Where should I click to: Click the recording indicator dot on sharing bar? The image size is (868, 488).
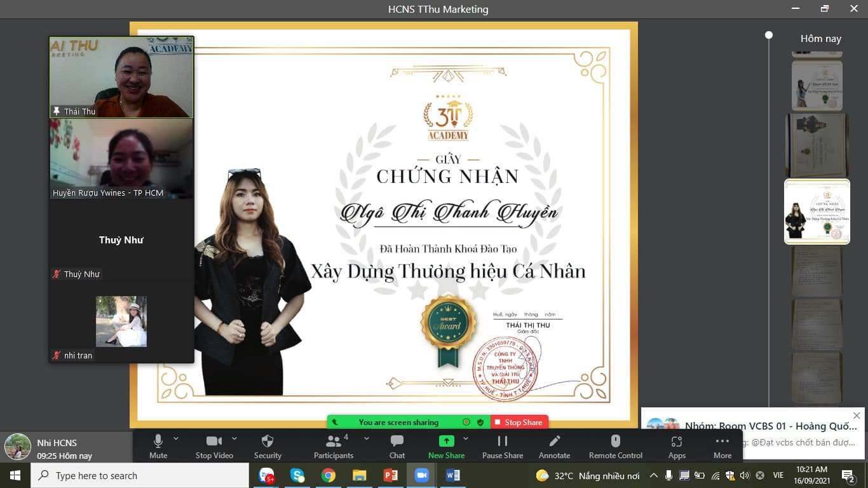click(x=466, y=422)
